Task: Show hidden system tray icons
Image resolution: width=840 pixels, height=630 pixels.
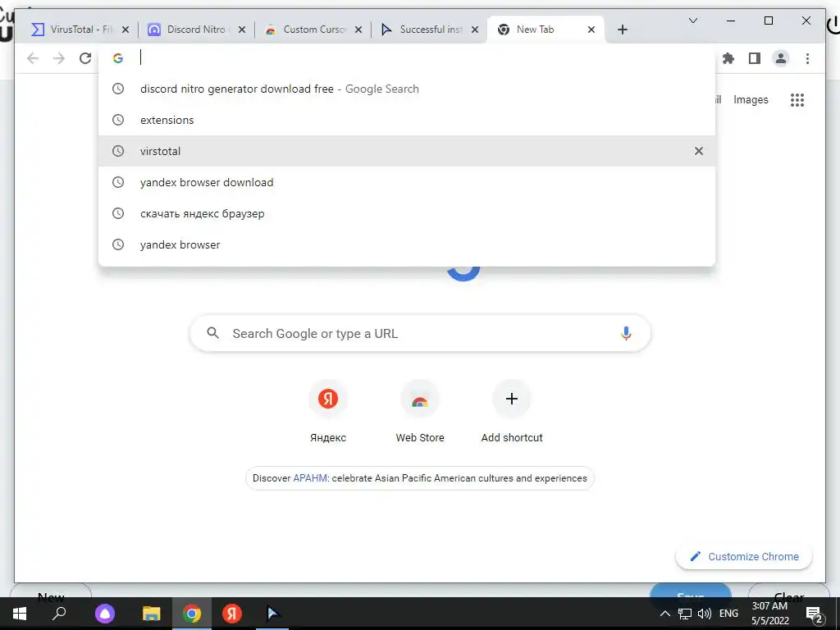Action: pos(664,614)
